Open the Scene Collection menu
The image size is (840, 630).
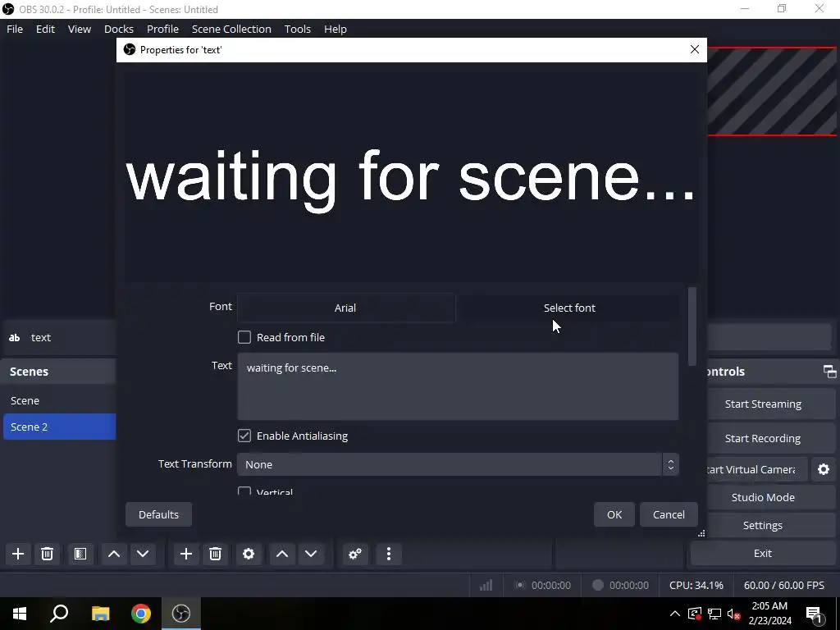pos(231,29)
